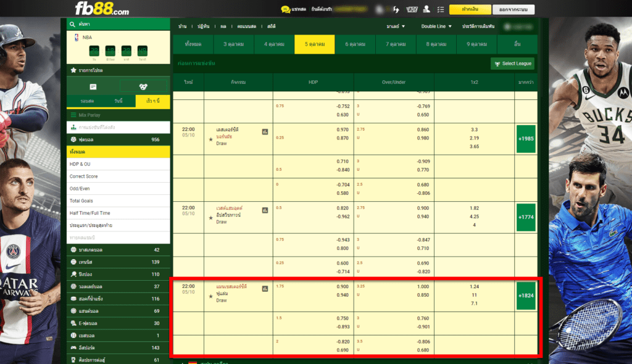The image size is (632, 364).
Task: Click the NBA logo icon
Action: click(x=77, y=37)
